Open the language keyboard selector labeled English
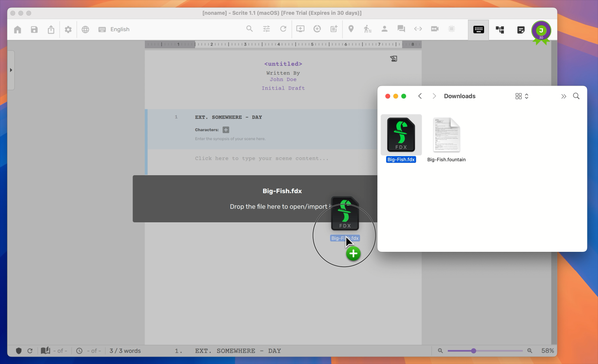 (114, 29)
